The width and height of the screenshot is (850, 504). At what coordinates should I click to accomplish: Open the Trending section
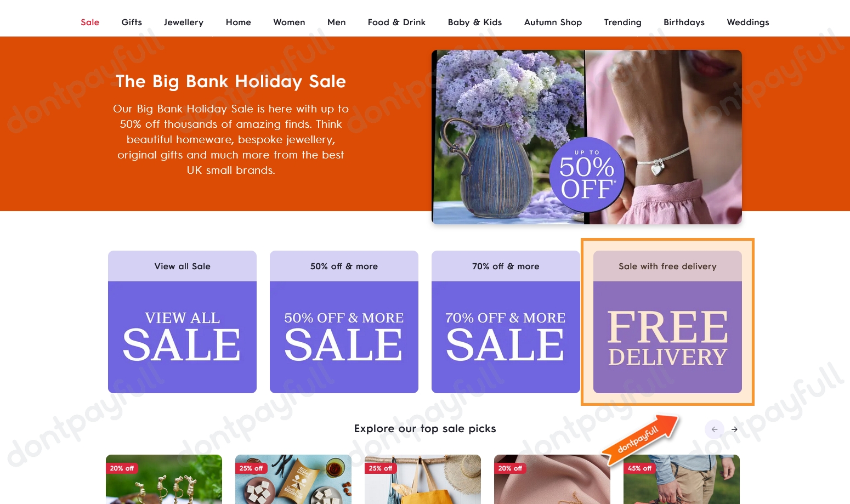tap(622, 22)
